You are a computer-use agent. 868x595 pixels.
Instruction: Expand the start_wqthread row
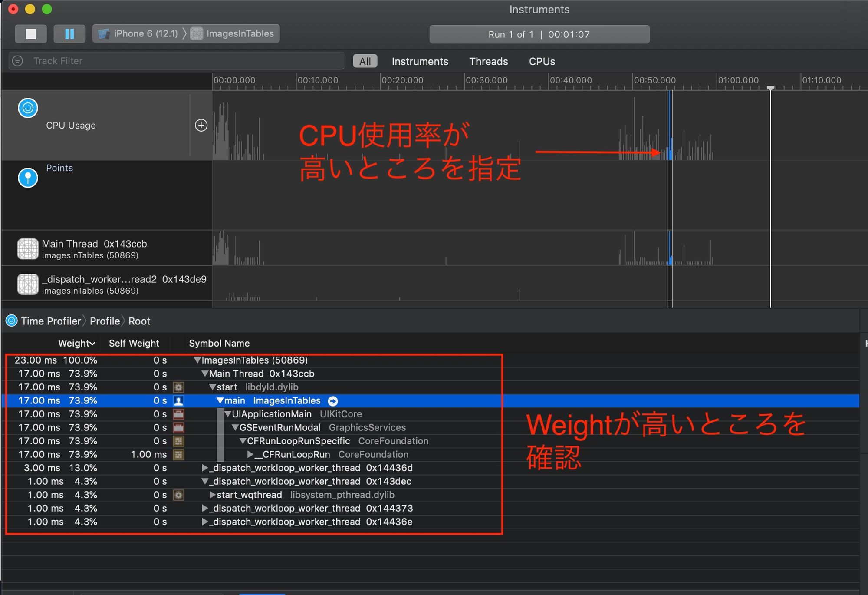coord(212,495)
